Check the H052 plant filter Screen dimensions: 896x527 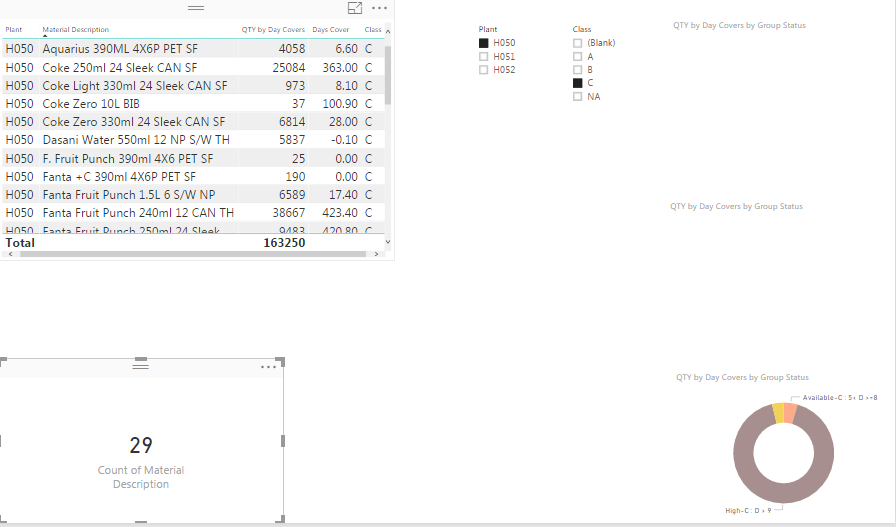[x=483, y=70]
